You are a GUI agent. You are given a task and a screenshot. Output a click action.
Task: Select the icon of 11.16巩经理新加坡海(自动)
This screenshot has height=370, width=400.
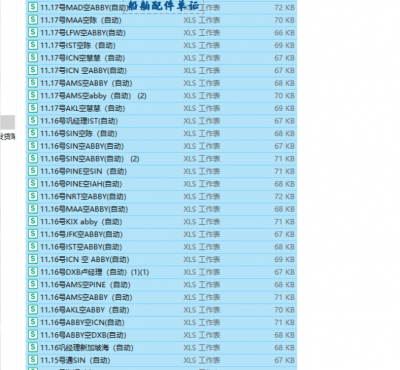click(x=33, y=347)
